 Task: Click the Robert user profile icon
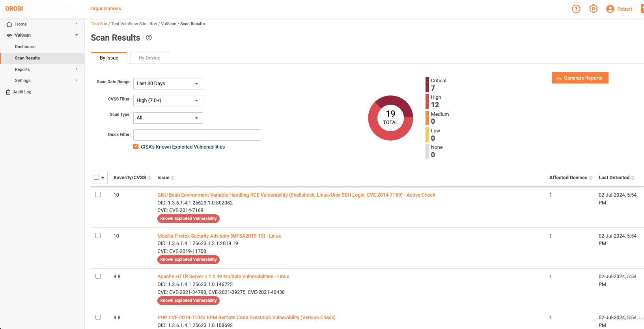610,9
